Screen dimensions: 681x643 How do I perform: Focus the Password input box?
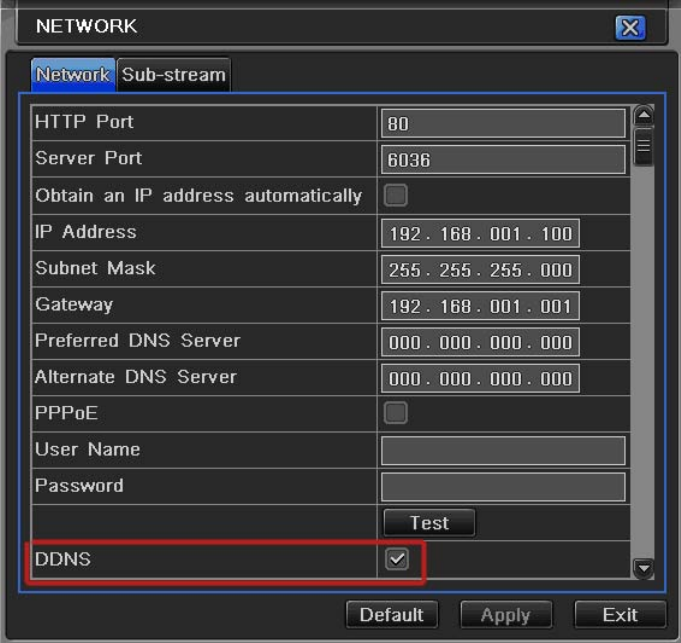coord(503,487)
